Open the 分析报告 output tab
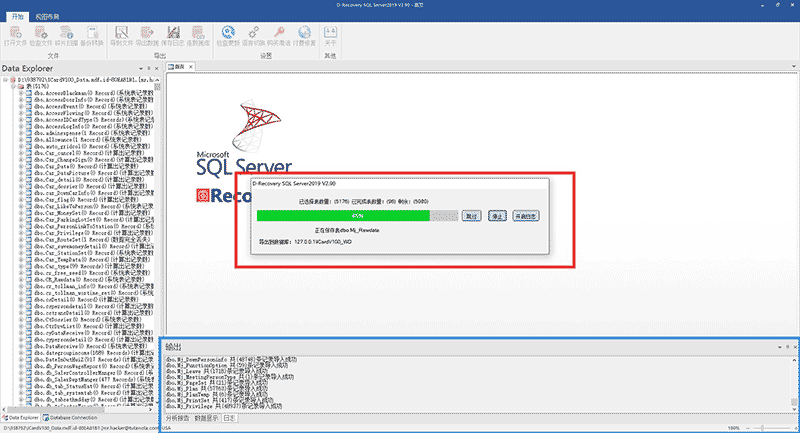 pos(178,418)
